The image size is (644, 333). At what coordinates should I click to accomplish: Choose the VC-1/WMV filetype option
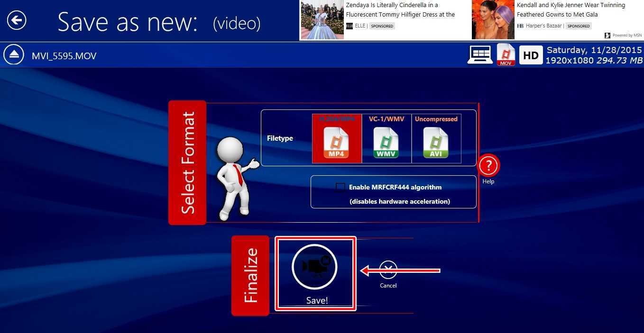[x=386, y=138]
